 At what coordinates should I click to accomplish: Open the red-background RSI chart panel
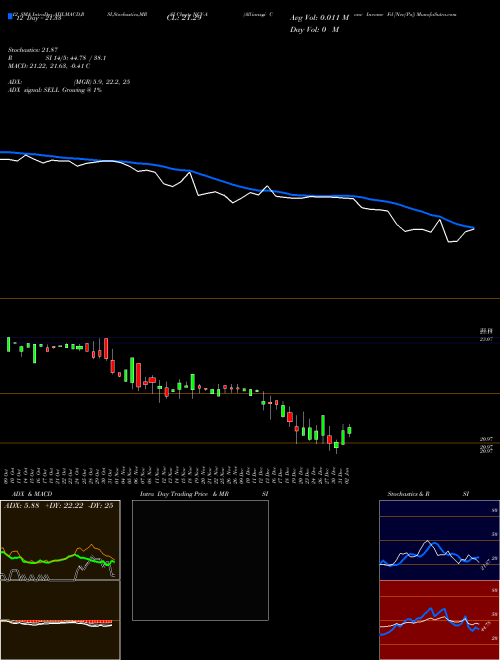439,620
